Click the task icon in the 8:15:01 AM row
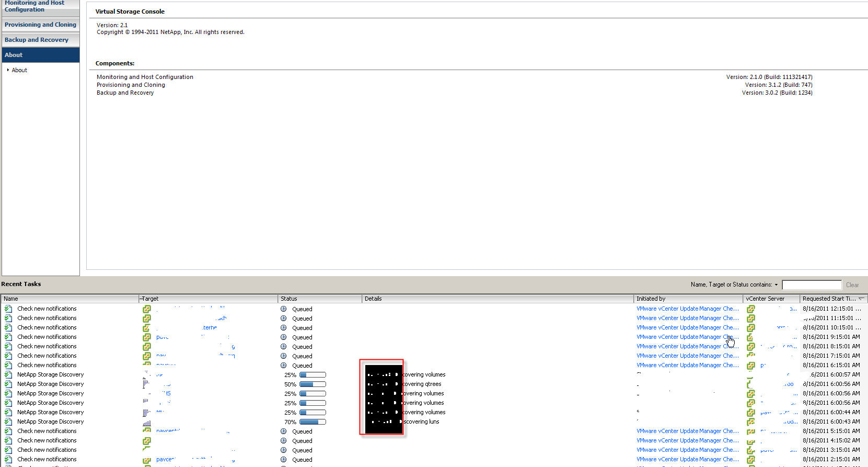Image resolution: width=868 pixels, height=467 pixels. point(8,346)
